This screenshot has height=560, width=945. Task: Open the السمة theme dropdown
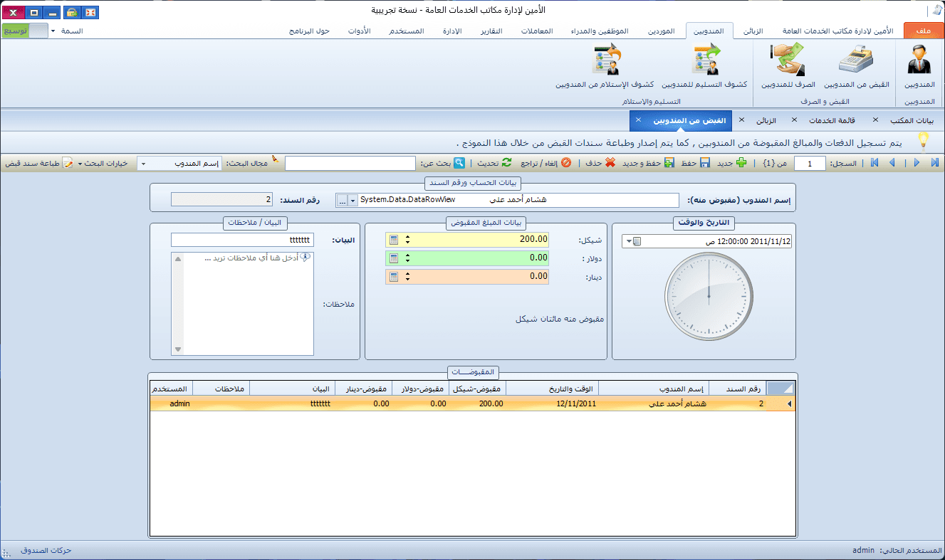[x=67, y=31]
